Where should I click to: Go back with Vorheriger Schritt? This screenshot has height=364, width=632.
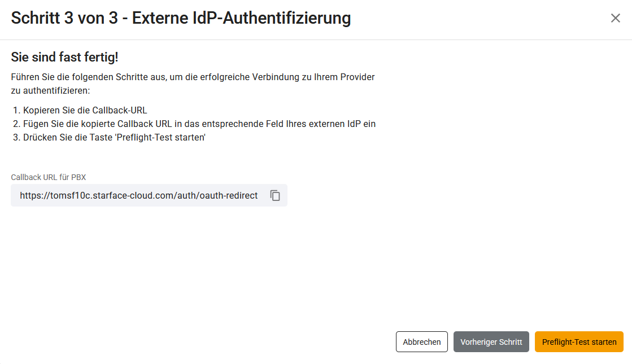tap(491, 342)
